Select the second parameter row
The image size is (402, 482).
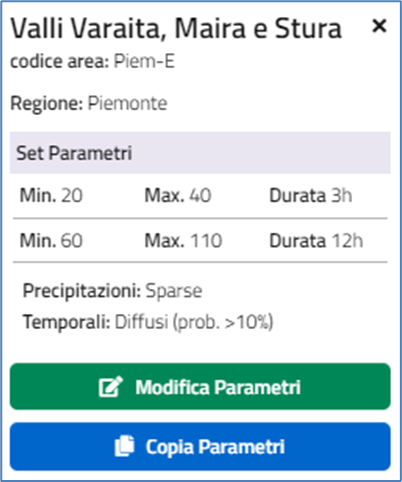200,240
